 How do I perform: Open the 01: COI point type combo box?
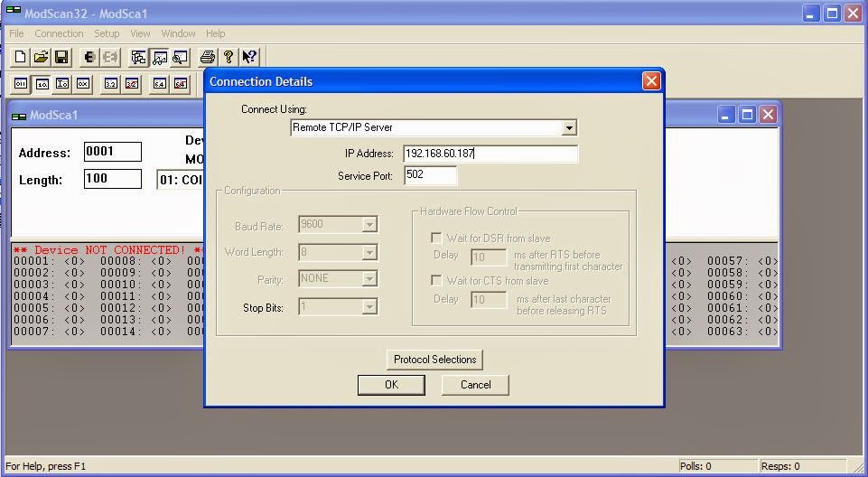[x=181, y=180]
